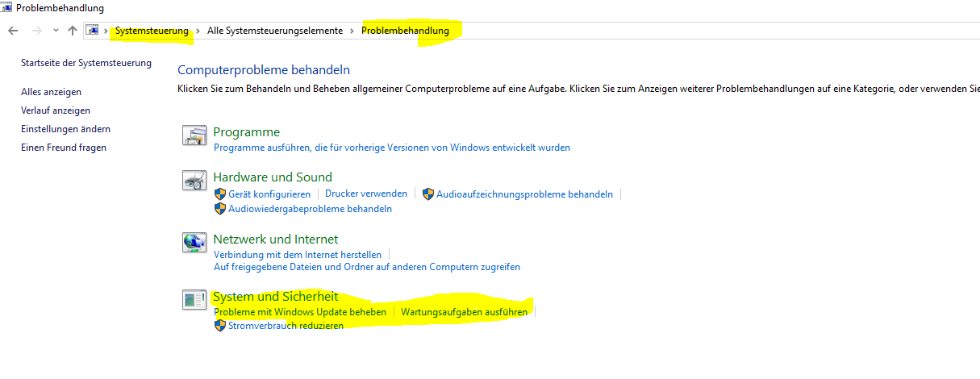The width and height of the screenshot is (980, 379).
Task: Expand the chevron before Systemsteuerung breadcrumb
Action: click(x=106, y=31)
